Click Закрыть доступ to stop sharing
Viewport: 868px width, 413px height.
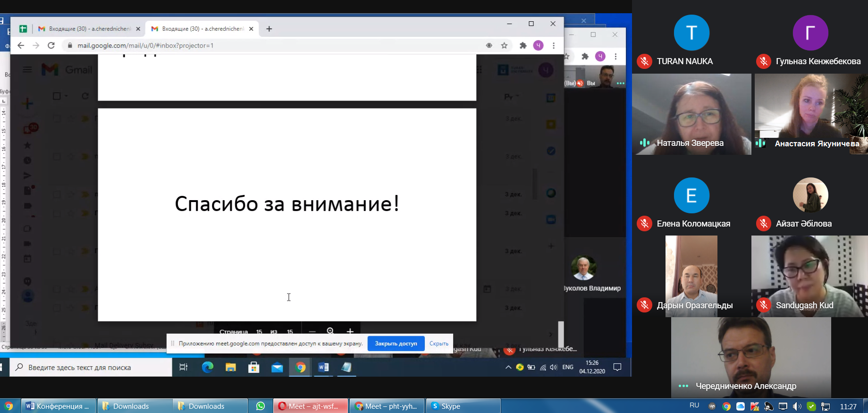click(x=396, y=344)
